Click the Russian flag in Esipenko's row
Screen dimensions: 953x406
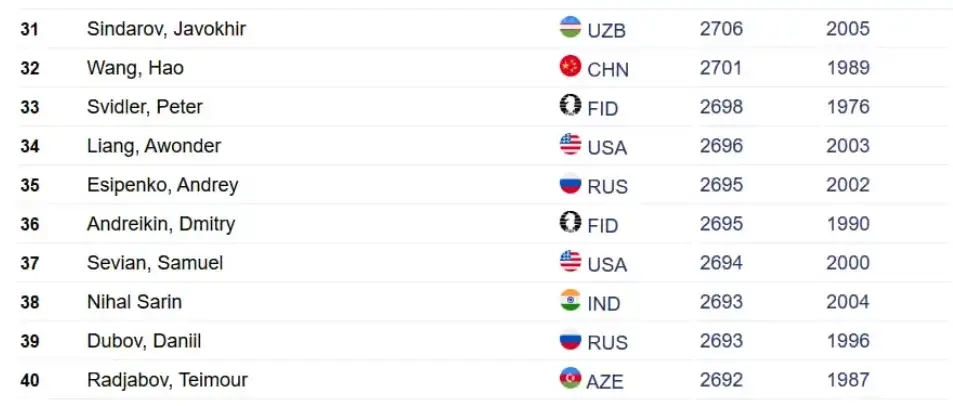570,183
